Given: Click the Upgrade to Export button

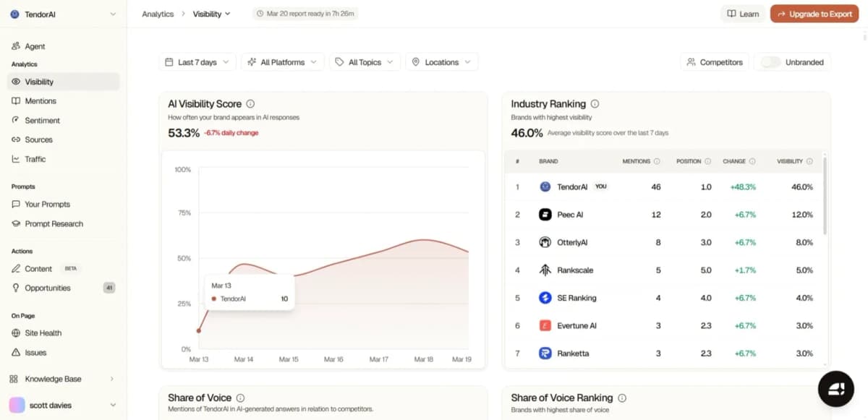Looking at the screenshot, I should click(x=814, y=13).
